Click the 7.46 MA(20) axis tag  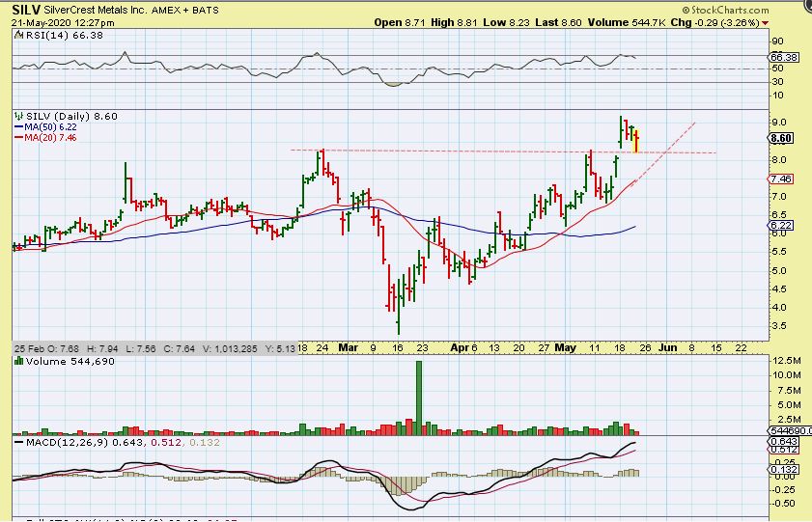click(x=781, y=179)
